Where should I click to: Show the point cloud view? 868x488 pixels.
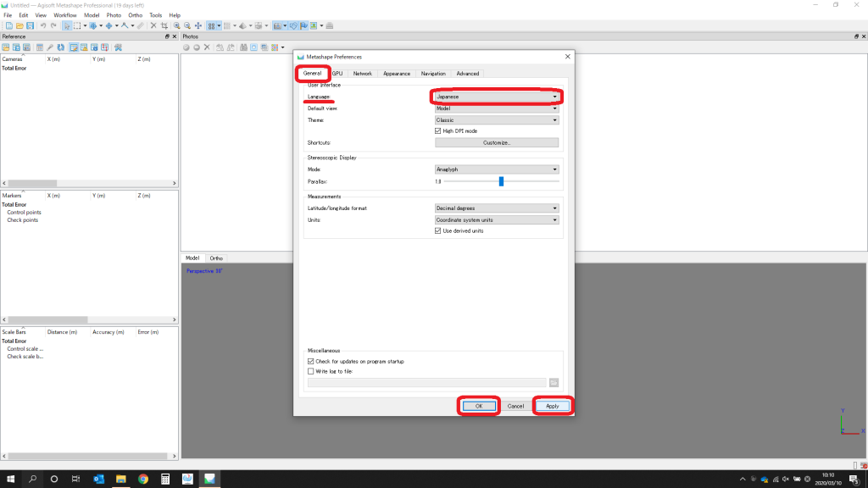(x=211, y=25)
